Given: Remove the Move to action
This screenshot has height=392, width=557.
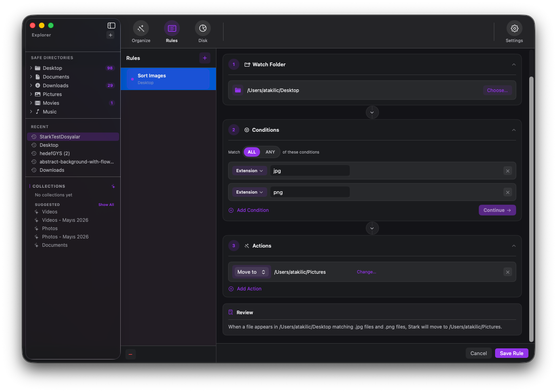Looking at the screenshot, I should 508,272.
